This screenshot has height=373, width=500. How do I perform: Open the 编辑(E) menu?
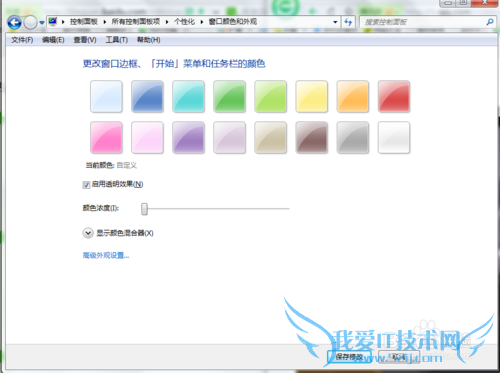coord(53,40)
